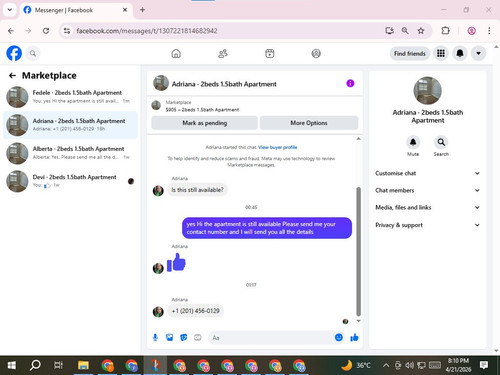500x375 pixels.
Task: Choose a sticker icon in composer
Action: (183, 338)
